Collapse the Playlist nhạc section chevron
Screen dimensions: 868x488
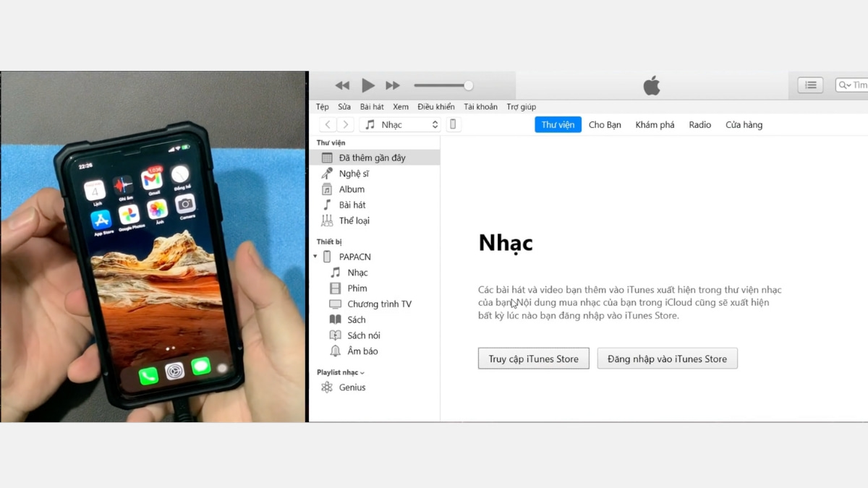[x=362, y=373]
